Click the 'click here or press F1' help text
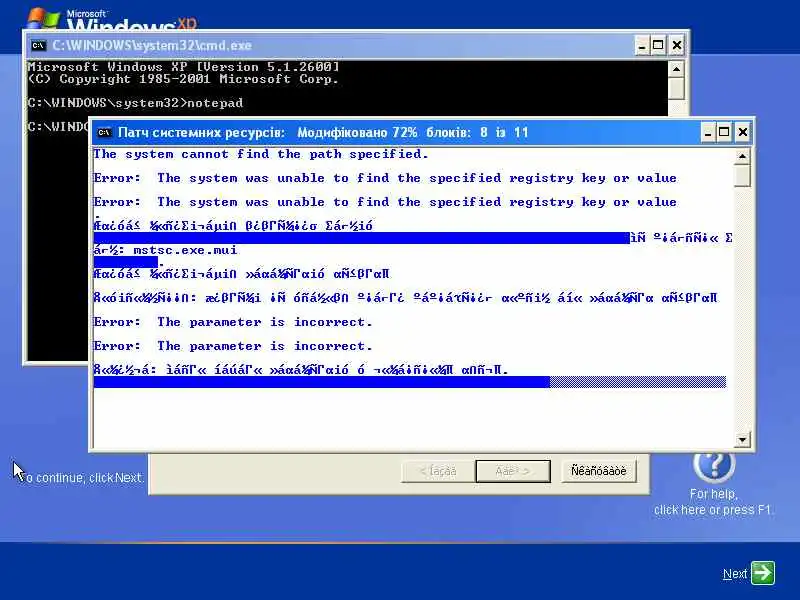Image resolution: width=800 pixels, height=600 pixels. pyautogui.click(x=712, y=510)
